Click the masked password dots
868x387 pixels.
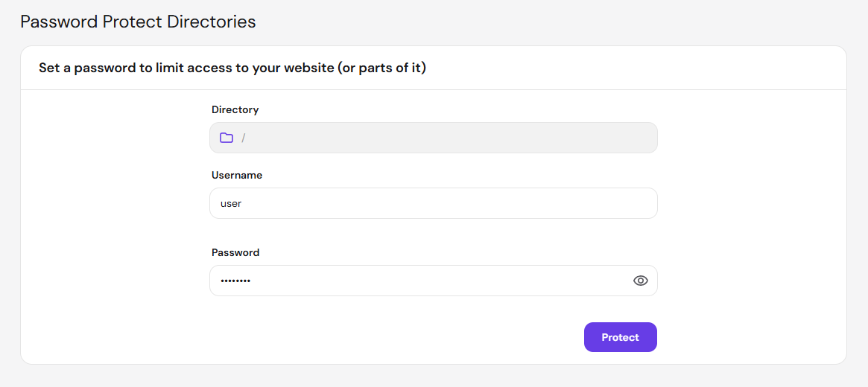point(235,281)
